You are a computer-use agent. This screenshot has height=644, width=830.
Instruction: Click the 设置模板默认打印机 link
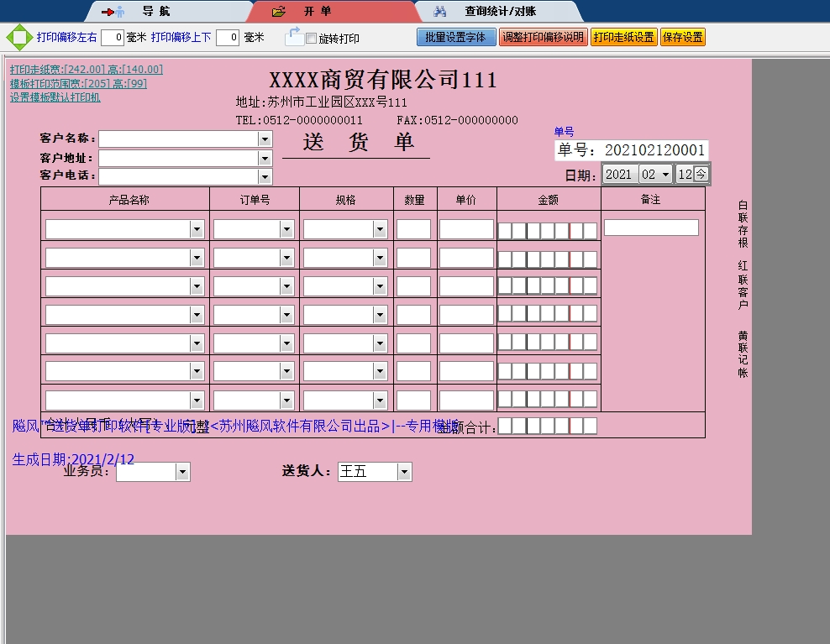[x=55, y=97]
